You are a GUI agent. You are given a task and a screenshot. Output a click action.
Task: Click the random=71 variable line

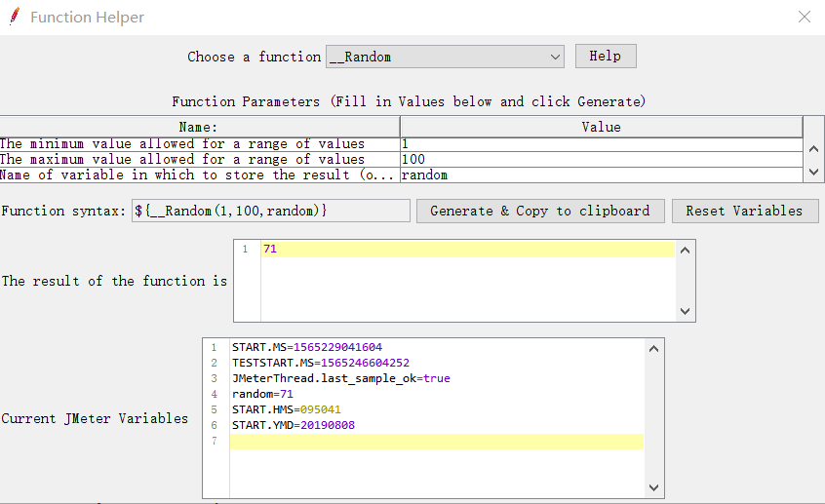pyautogui.click(x=262, y=394)
